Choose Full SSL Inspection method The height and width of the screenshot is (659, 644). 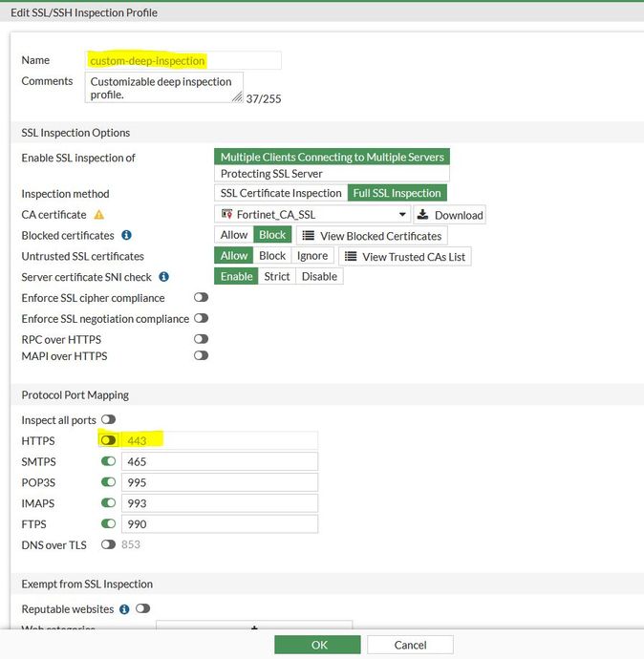[x=397, y=193]
